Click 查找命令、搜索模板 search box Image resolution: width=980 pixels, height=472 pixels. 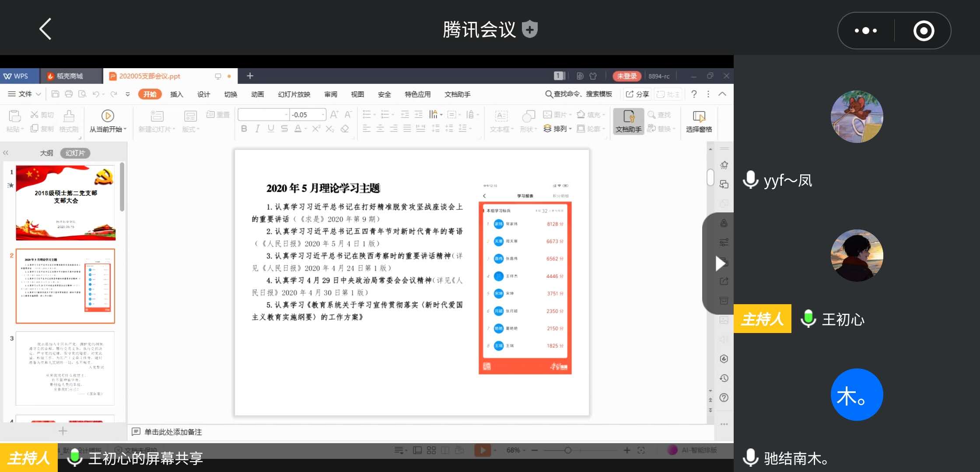coord(578,94)
